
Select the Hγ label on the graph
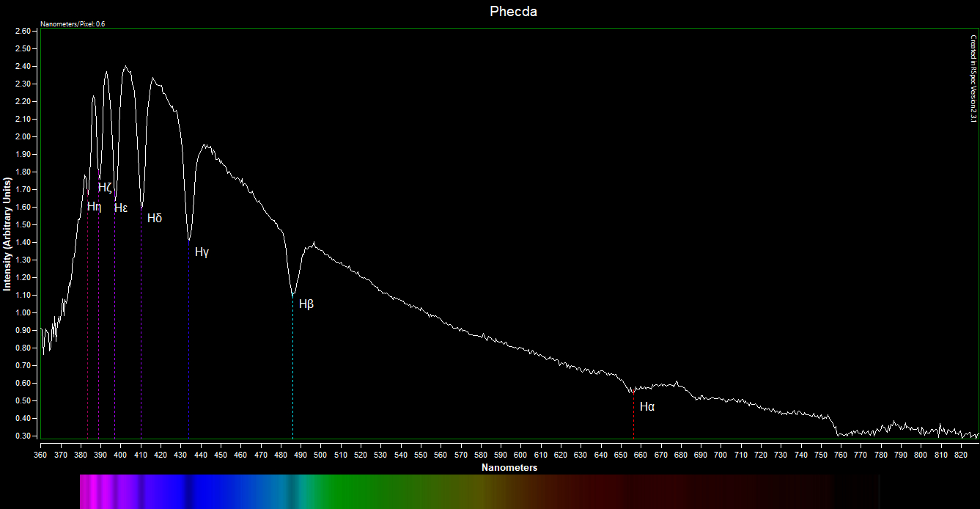click(202, 252)
